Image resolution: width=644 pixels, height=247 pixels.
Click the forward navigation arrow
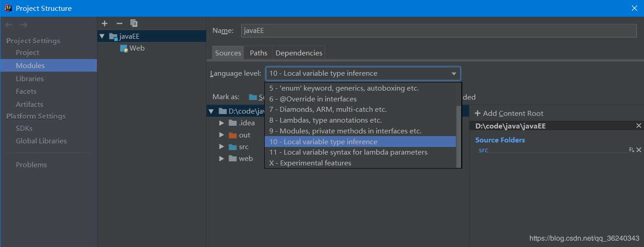tap(23, 25)
